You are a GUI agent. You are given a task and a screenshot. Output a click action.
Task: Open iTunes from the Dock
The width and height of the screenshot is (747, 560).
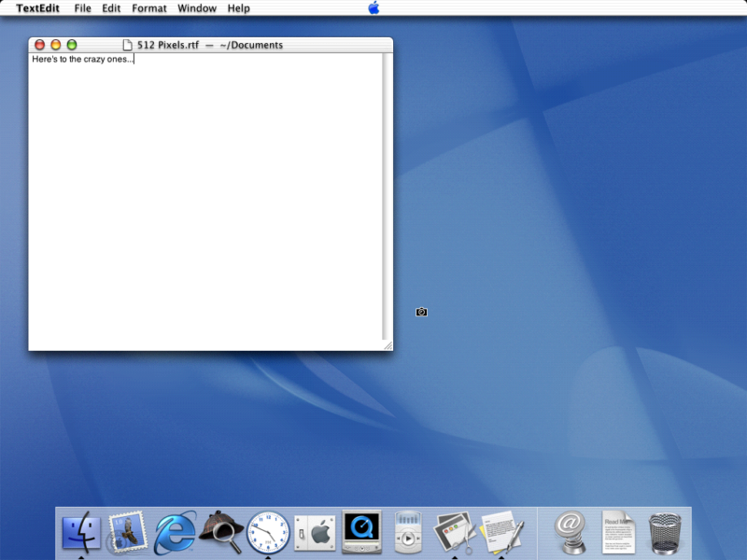click(x=409, y=532)
